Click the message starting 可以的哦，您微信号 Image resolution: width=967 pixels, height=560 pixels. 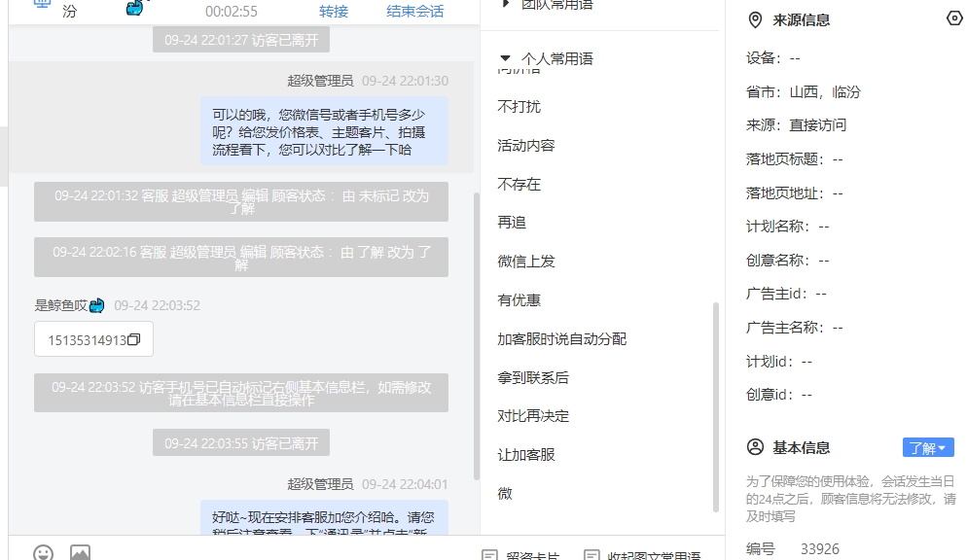coord(324,131)
